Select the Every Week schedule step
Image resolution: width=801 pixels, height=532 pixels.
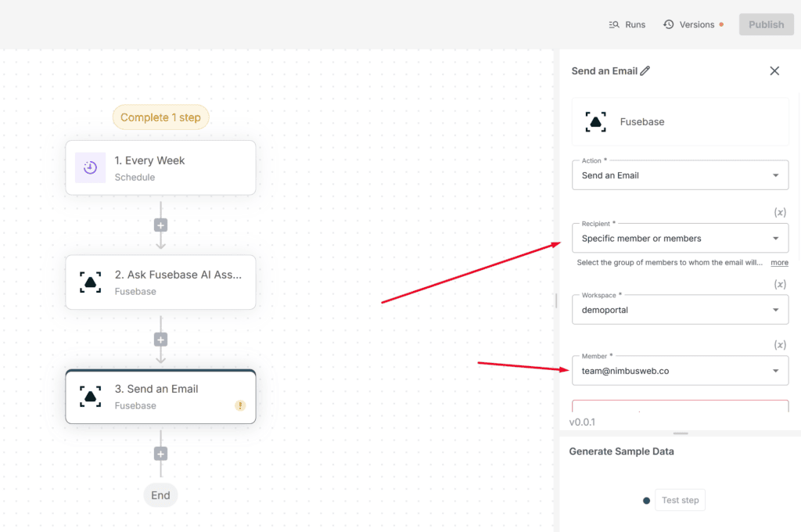(160, 167)
